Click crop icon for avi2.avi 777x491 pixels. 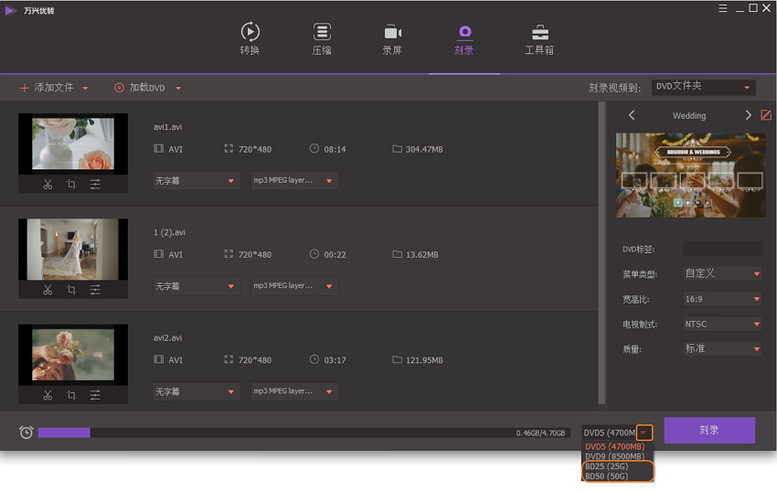[x=71, y=395]
